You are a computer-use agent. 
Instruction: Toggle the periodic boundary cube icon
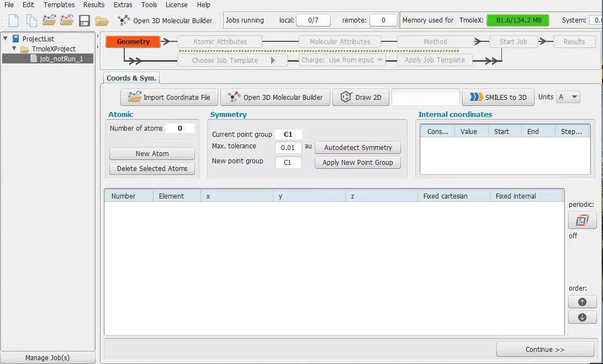(582, 221)
